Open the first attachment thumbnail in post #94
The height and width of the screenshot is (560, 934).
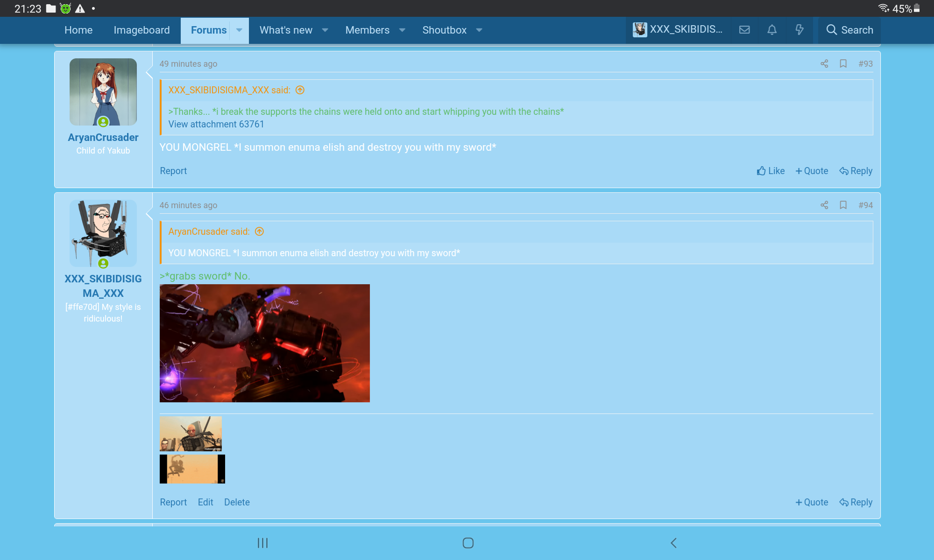click(x=191, y=434)
